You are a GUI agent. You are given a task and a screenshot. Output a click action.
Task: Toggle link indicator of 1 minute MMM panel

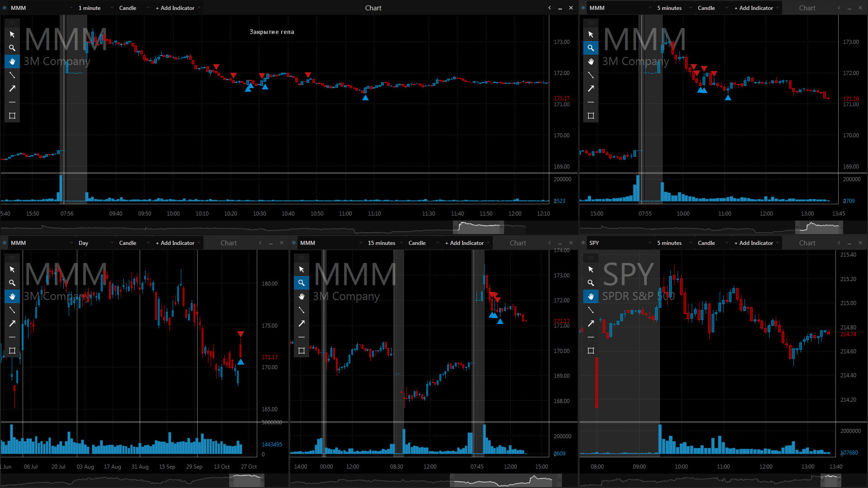[x=5, y=8]
